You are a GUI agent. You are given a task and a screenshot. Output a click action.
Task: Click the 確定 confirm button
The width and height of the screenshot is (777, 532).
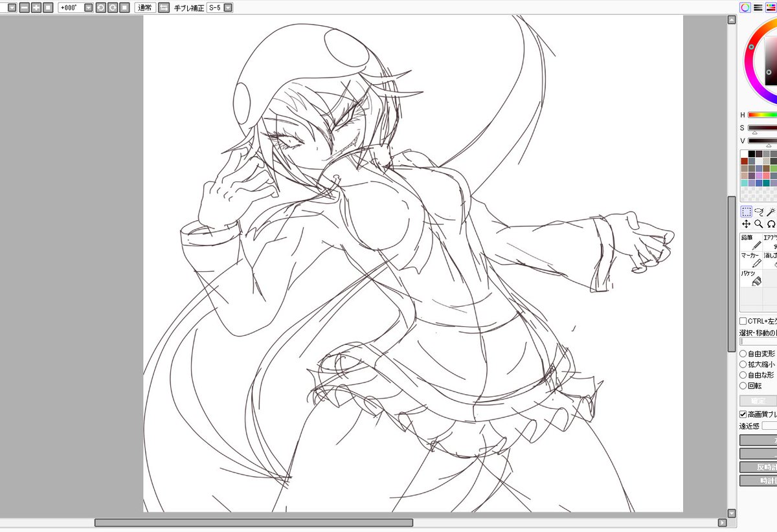[x=758, y=401]
